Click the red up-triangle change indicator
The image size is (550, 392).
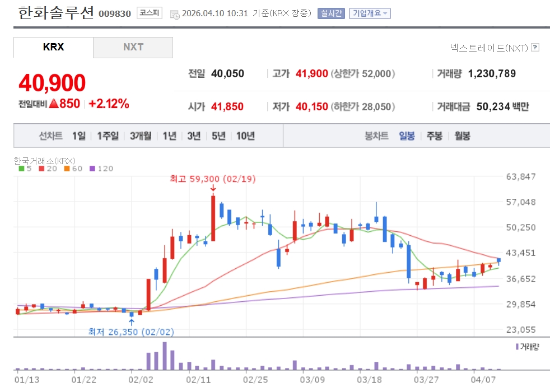click(x=54, y=104)
